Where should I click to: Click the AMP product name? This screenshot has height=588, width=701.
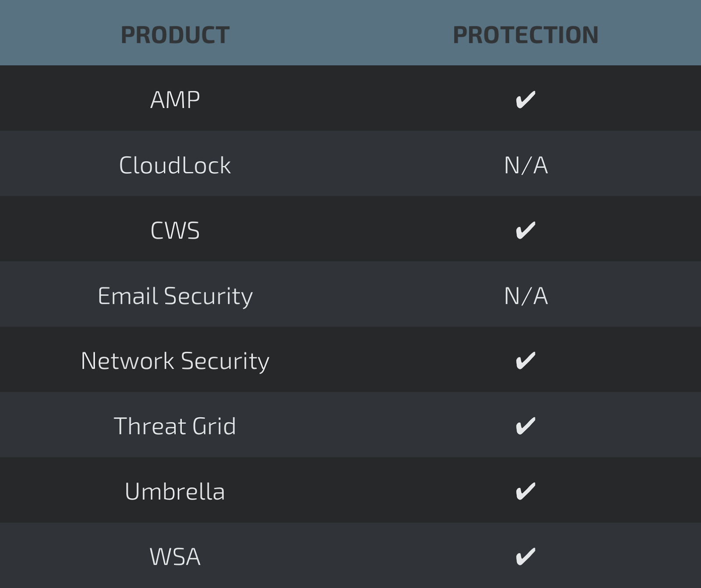pos(175,100)
